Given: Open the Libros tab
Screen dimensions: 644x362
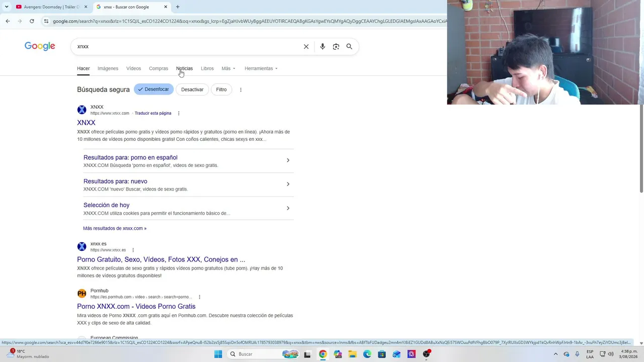Looking at the screenshot, I should [x=207, y=68].
